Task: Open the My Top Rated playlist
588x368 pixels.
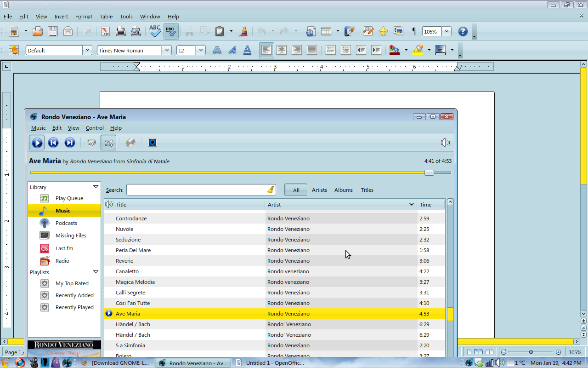Action: (x=64, y=283)
